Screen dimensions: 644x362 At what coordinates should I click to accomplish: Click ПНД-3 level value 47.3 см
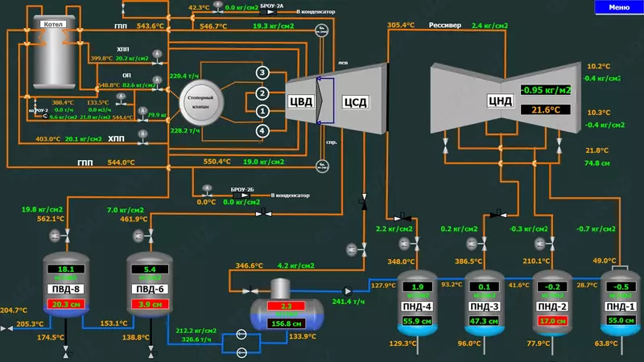coord(485,321)
